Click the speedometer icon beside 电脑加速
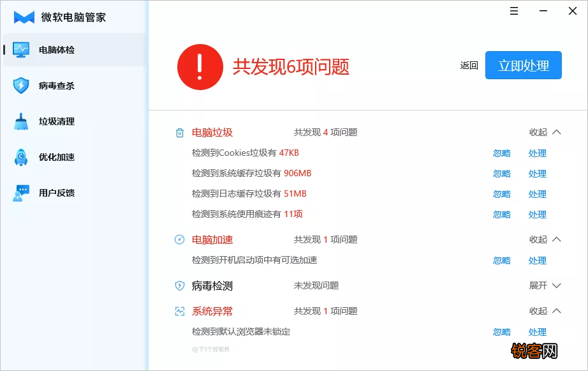Screen dimensions: 588x371 tap(179, 239)
